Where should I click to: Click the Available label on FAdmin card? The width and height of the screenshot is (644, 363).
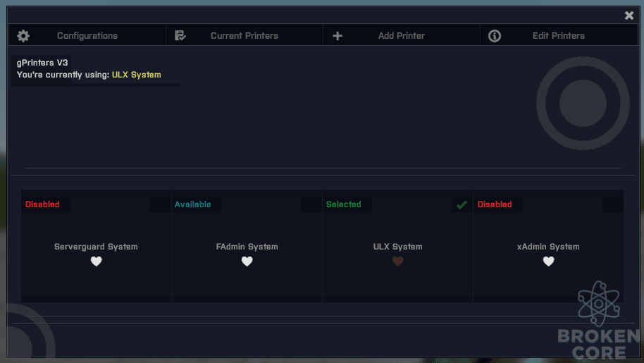tap(192, 204)
